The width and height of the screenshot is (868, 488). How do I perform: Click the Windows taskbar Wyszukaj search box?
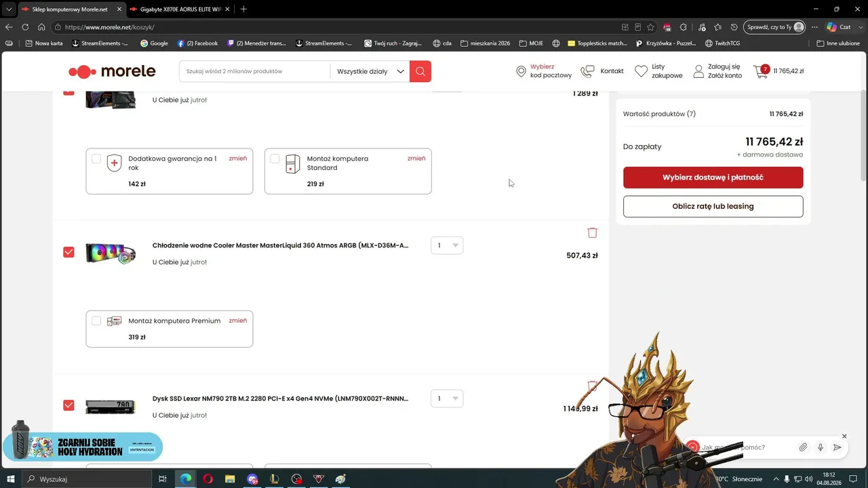point(87,479)
